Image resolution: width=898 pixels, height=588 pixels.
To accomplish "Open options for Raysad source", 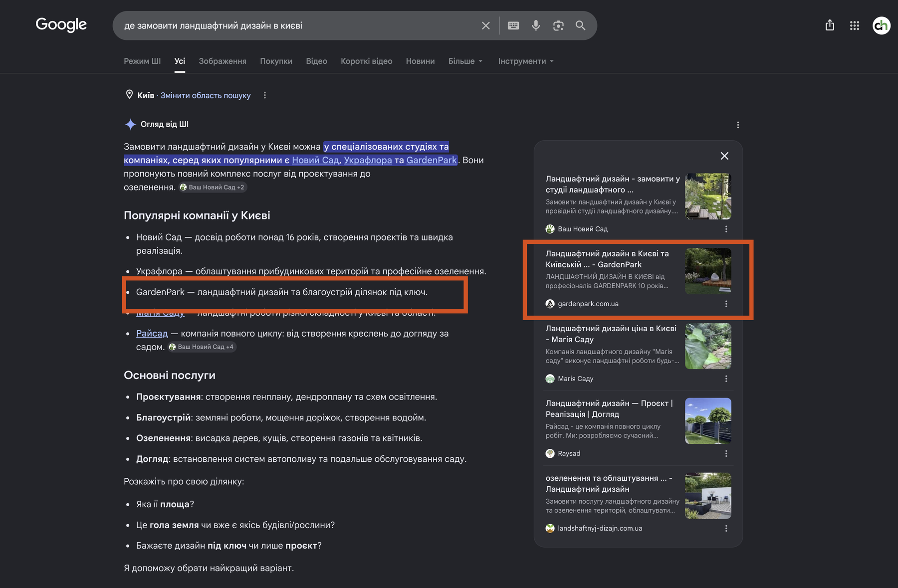I will pyautogui.click(x=726, y=453).
